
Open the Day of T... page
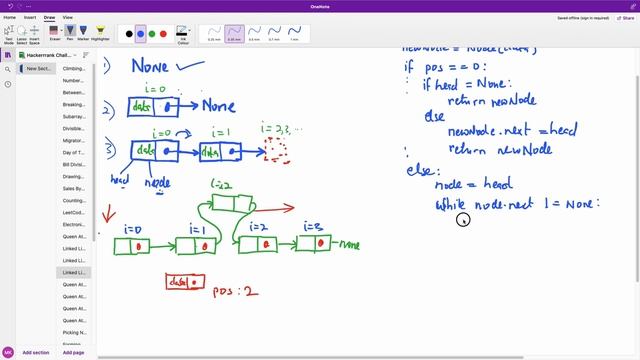tap(74, 153)
